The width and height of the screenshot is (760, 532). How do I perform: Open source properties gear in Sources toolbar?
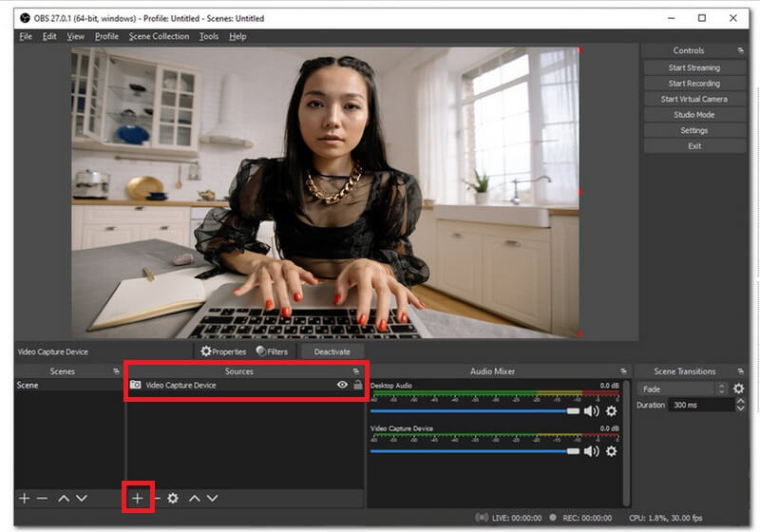tap(173, 498)
